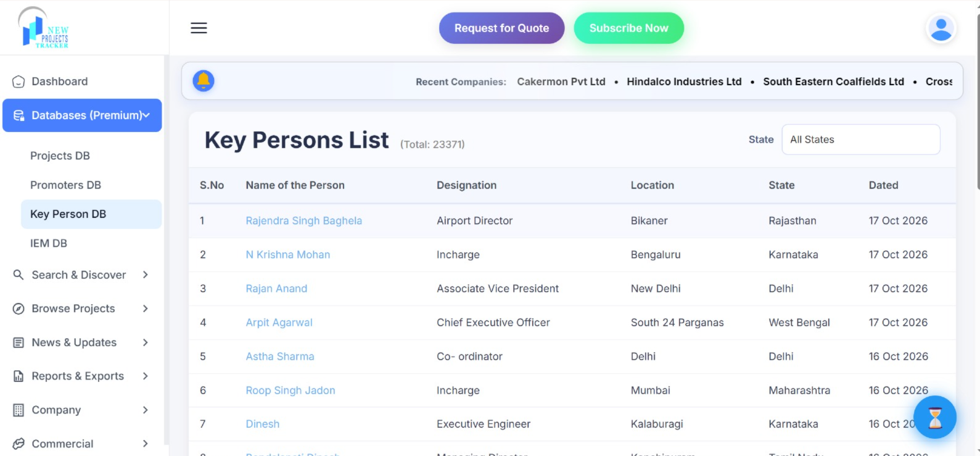
Task: Expand News & Updates arrow
Action: point(146,342)
